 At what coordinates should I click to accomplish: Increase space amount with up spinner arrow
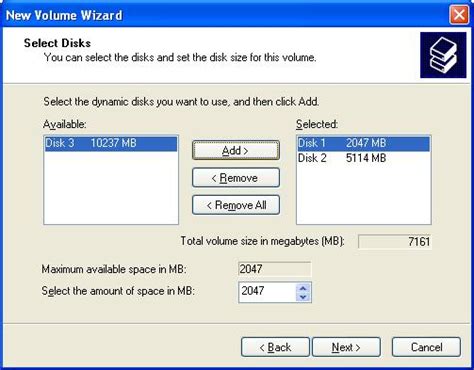[x=303, y=288]
